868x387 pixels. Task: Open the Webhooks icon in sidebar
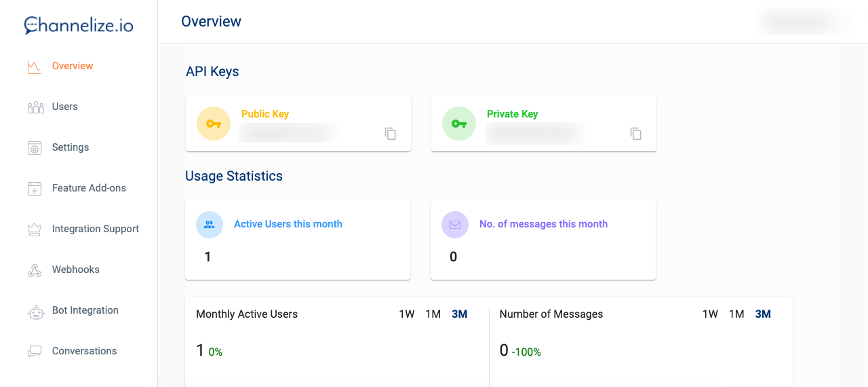click(x=35, y=270)
